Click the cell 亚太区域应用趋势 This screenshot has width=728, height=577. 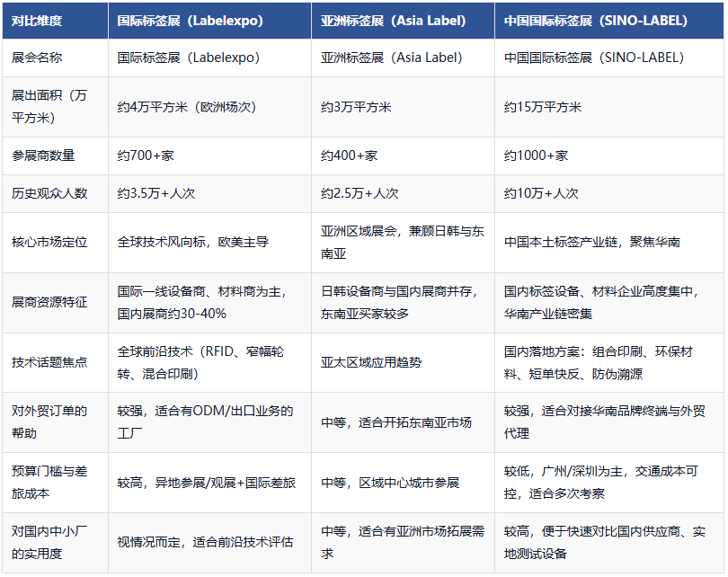click(x=403, y=362)
